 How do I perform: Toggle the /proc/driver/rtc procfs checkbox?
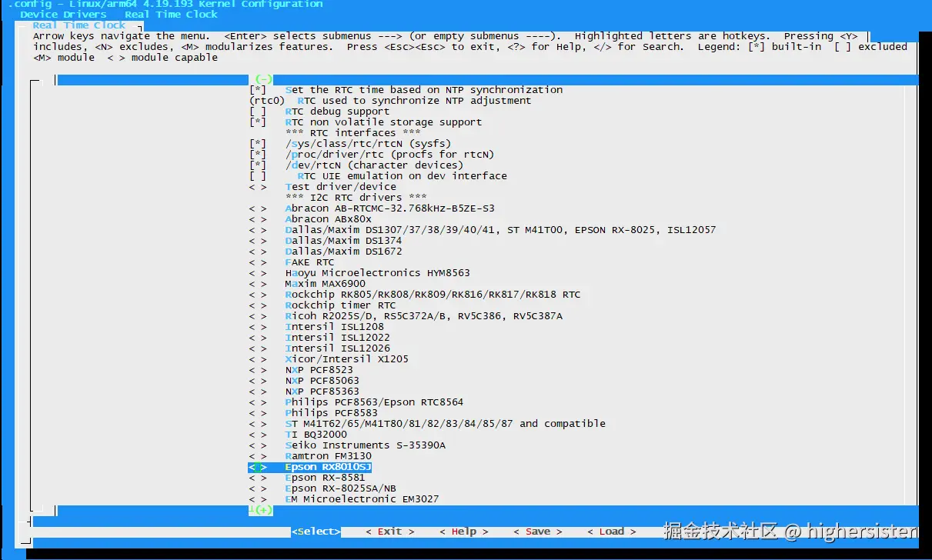click(258, 155)
